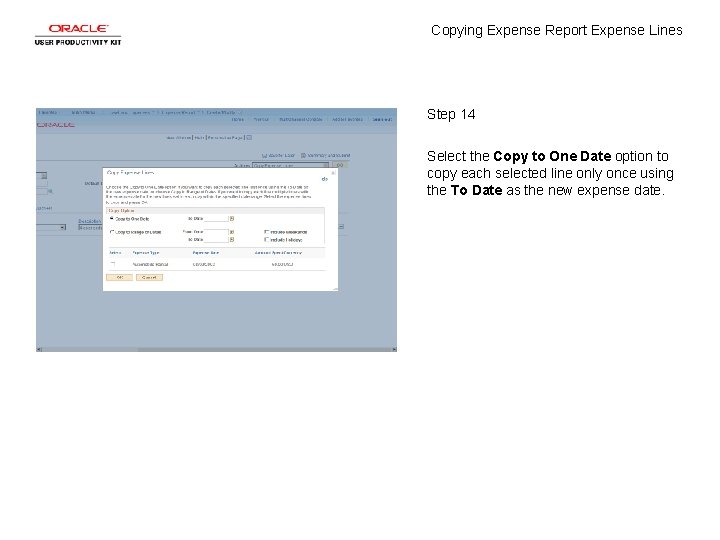Click the Home link in the header
Viewport: 720px width, 540px height.
237,119
